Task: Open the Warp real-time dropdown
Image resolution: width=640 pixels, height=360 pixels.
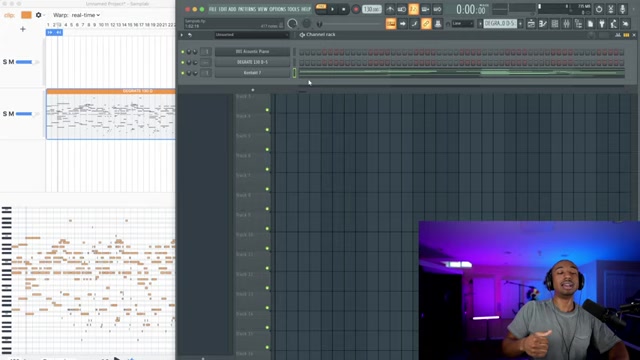Action: point(85,15)
